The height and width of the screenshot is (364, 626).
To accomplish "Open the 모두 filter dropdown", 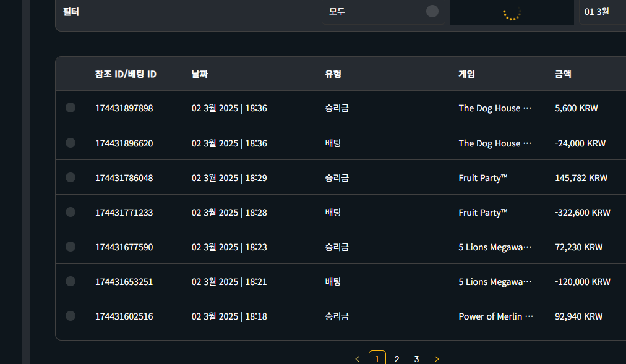I will [x=383, y=11].
